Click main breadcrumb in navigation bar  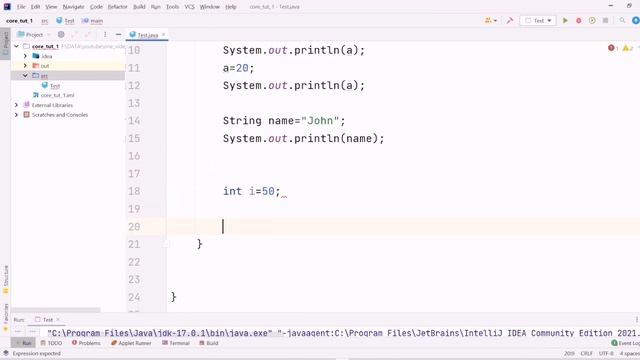tap(92, 21)
